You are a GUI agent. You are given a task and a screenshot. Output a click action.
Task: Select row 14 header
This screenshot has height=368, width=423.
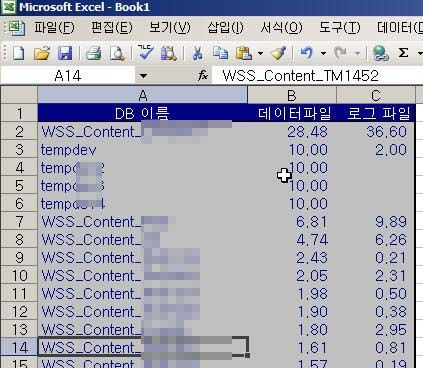click(x=19, y=347)
